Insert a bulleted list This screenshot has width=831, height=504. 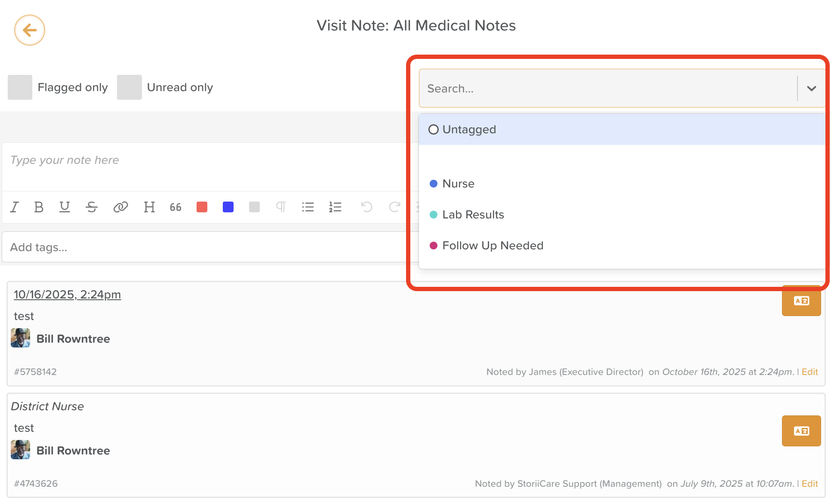click(308, 207)
